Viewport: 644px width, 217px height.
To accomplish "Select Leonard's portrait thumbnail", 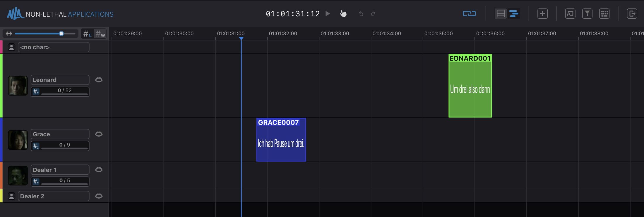I will click(18, 86).
